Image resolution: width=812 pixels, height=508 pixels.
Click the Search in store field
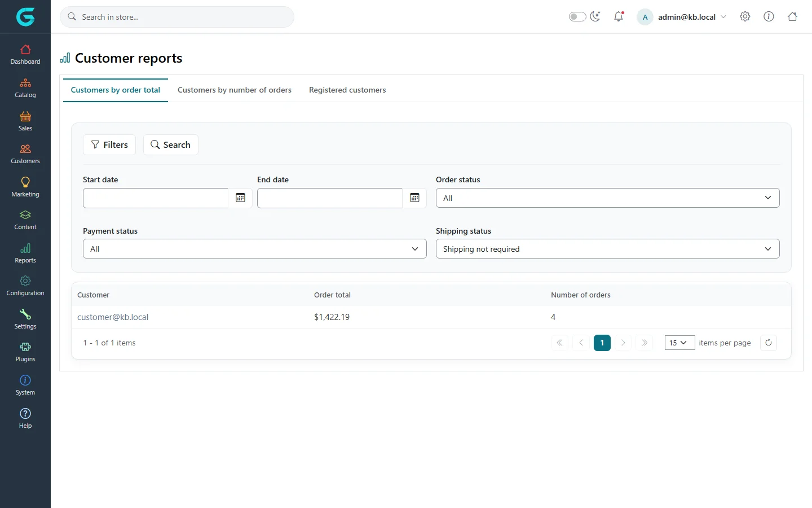[177, 17]
